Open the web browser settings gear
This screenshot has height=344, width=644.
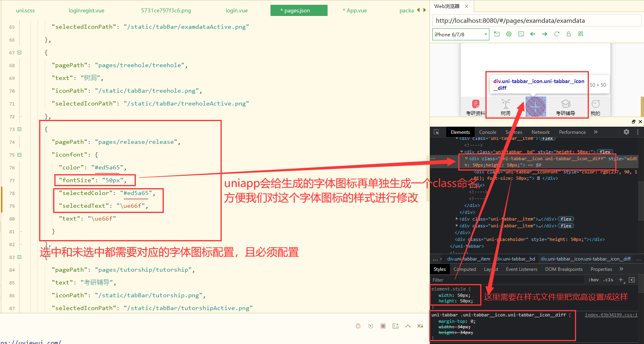(x=509, y=34)
